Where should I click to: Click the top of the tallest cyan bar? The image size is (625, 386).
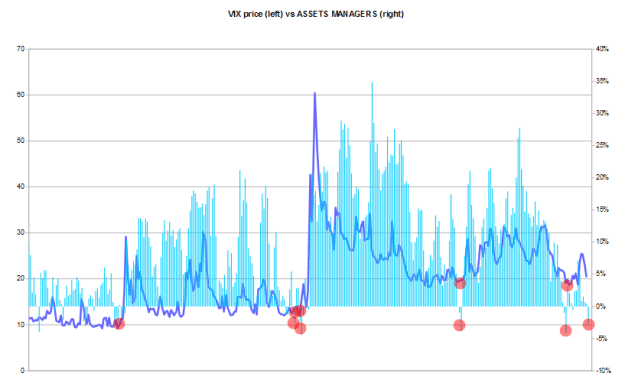click(x=372, y=83)
